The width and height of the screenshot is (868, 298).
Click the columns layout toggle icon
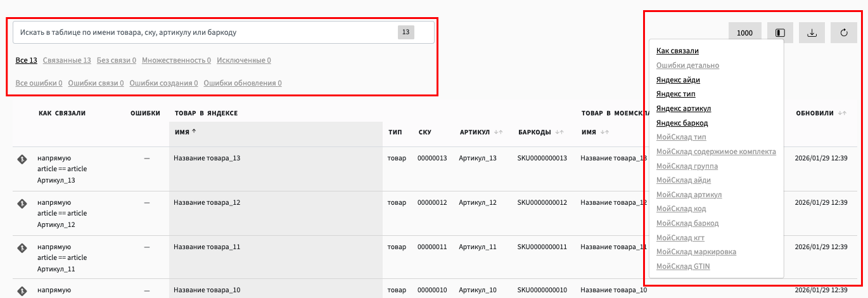[781, 33]
